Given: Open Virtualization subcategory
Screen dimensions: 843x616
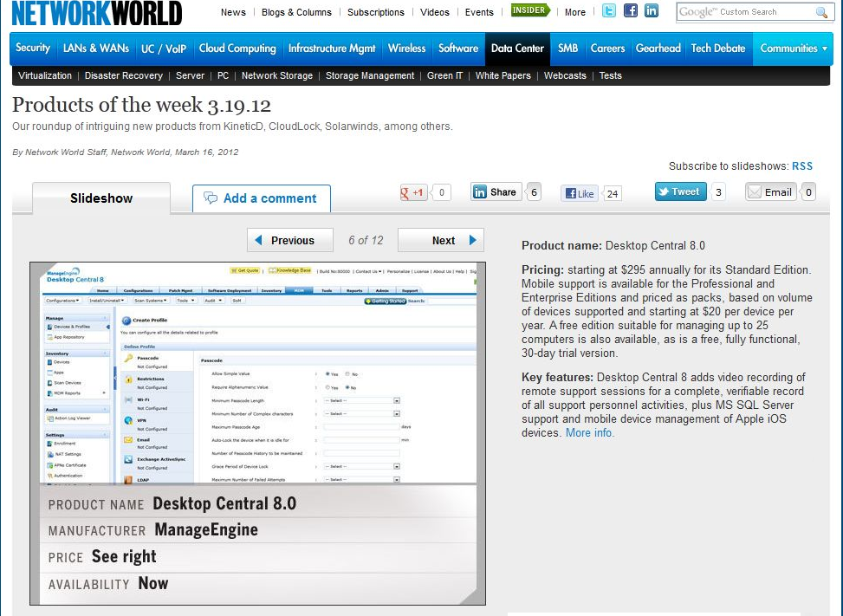Looking at the screenshot, I should 45,75.
